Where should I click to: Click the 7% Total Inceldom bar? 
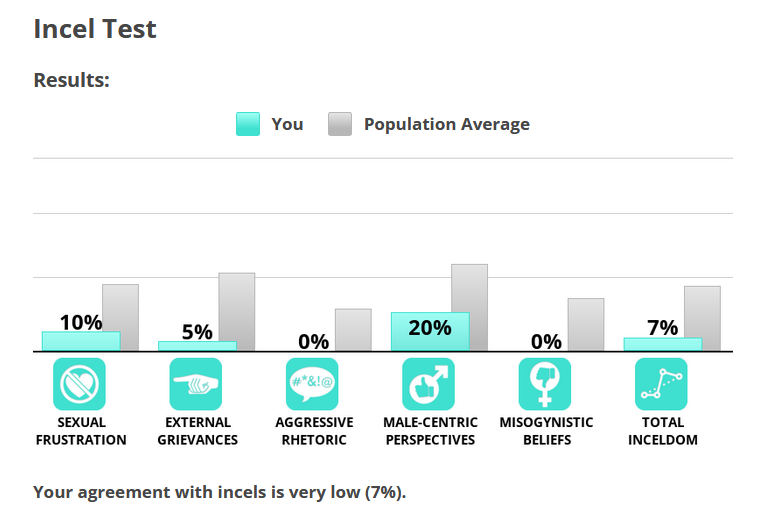663,344
